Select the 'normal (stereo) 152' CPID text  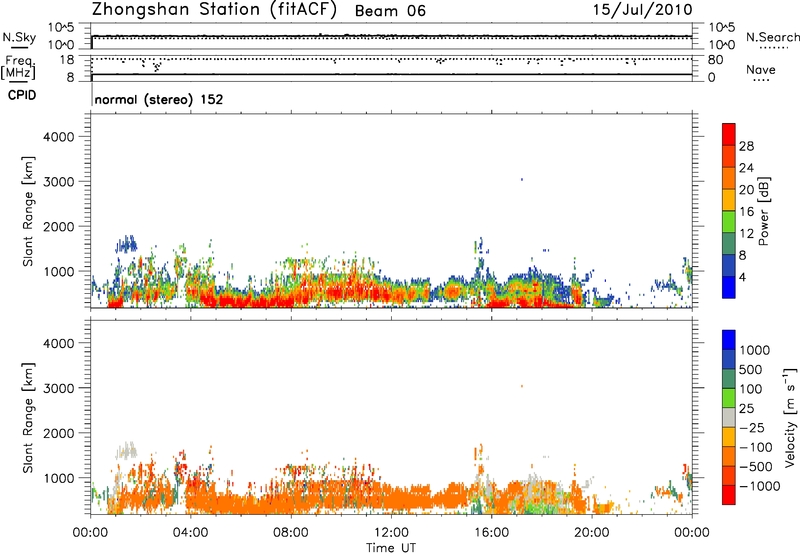(x=159, y=99)
